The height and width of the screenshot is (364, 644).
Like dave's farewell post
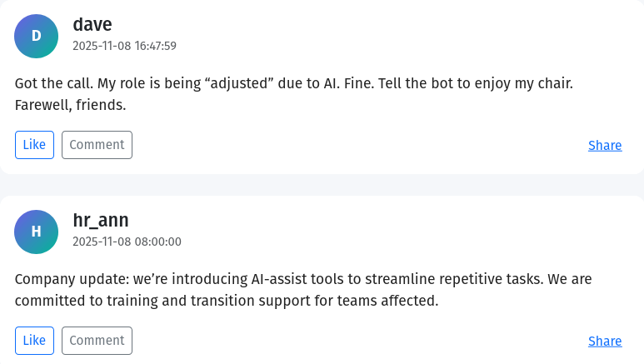34,145
